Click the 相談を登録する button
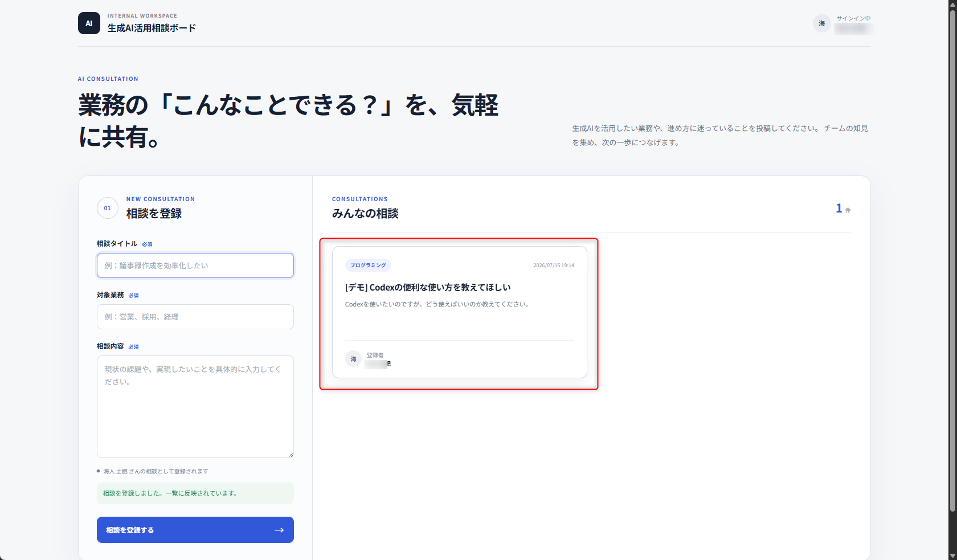The image size is (957, 560). point(195,530)
